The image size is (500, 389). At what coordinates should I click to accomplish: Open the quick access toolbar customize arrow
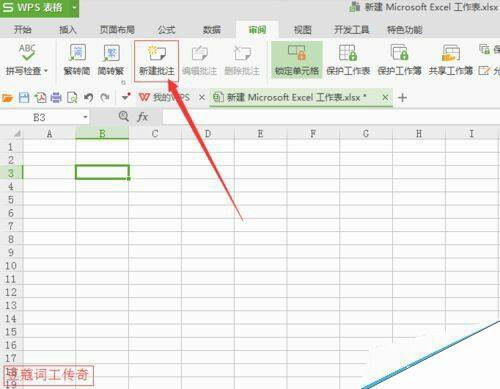(x=126, y=97)
